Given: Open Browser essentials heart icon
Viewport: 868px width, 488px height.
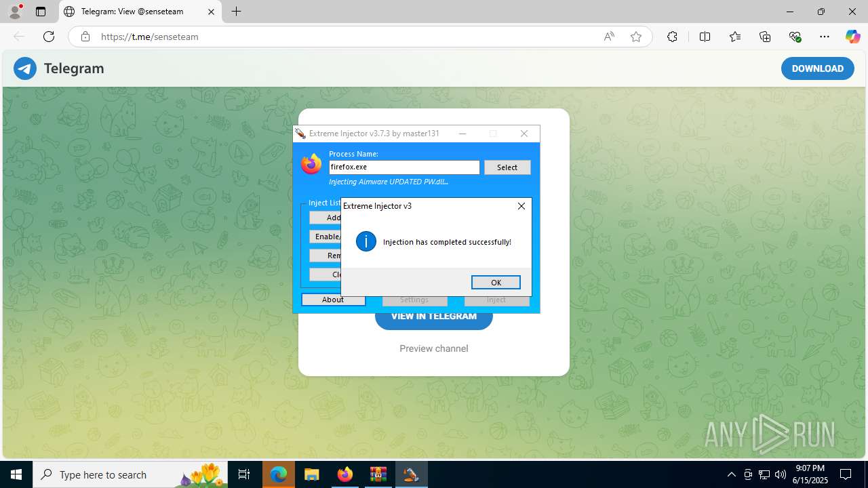Looking at the screenshot, I should pyautogui.click(x=795, y=37).
